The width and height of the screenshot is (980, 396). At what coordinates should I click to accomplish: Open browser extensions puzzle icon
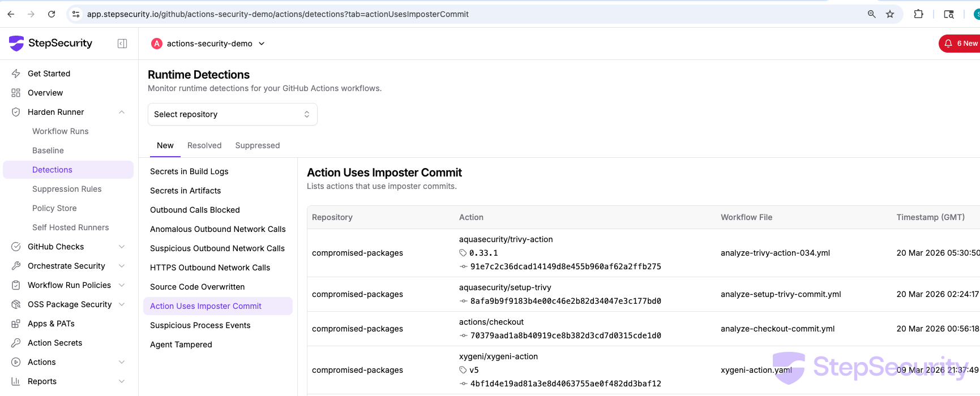(919, 14)
